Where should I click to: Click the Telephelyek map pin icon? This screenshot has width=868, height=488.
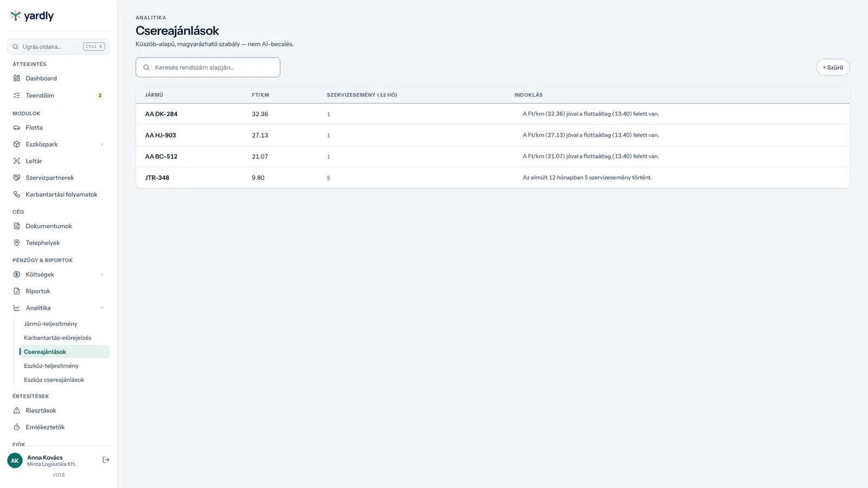click(x=17, y=243)
